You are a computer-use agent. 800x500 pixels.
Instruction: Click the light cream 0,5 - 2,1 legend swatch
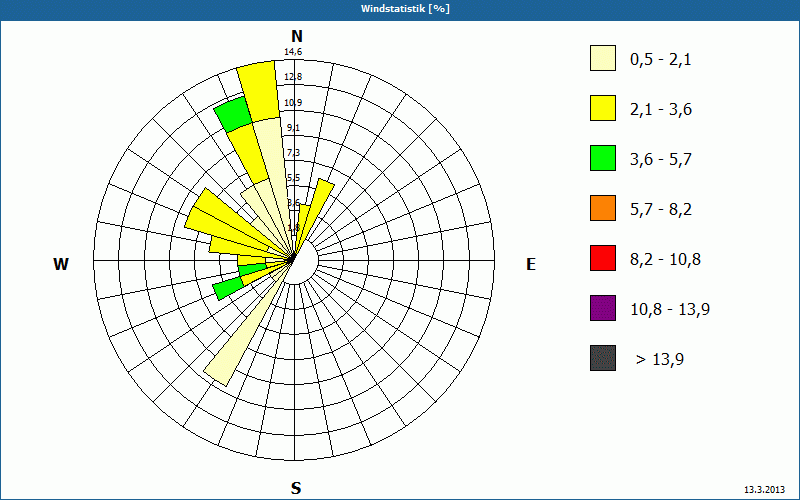click(x=603, y=58)
